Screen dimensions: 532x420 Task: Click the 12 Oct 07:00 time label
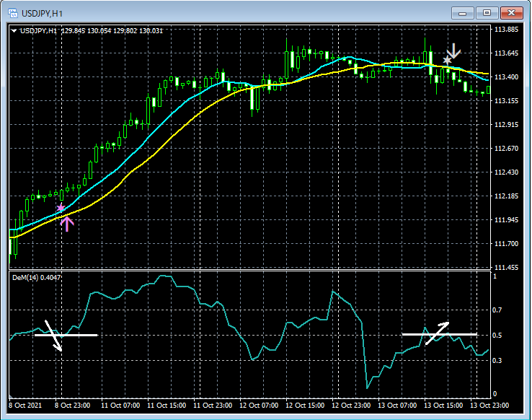259,405
